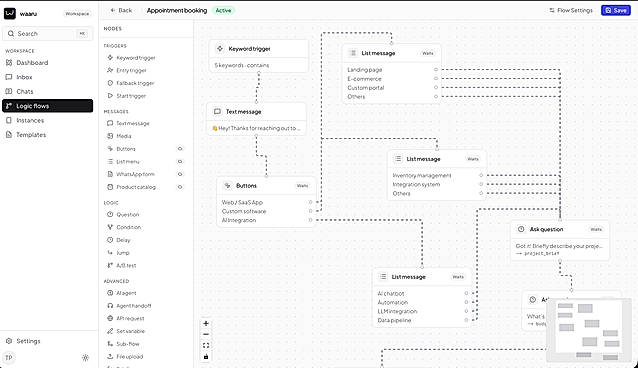Screen dimensions: 638x368
Task: Toggle the canvas lock icon
Action: point(206,357)
